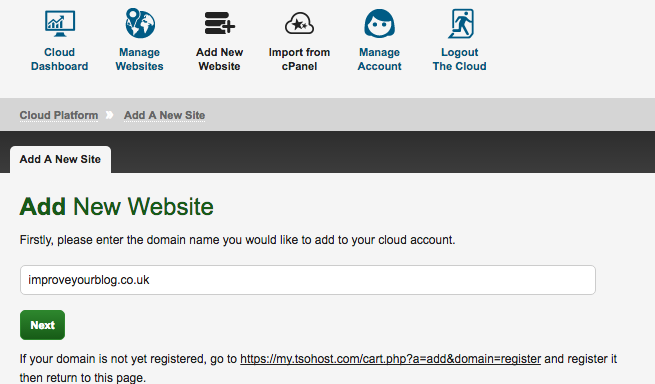Choose Import from cPanel label
This screenshot has width=655, height=384.
[x=299, y=59]
